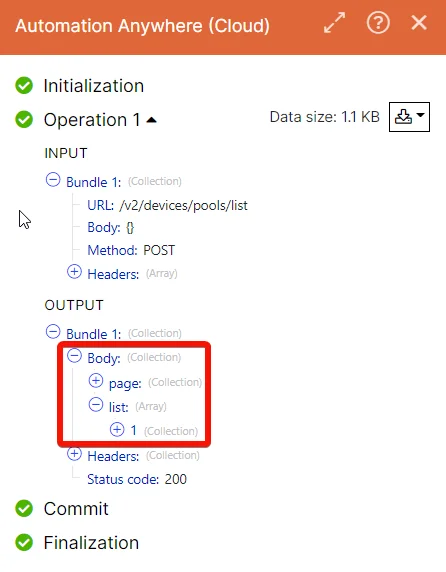Click the Method POST entry

coord(131,250)
